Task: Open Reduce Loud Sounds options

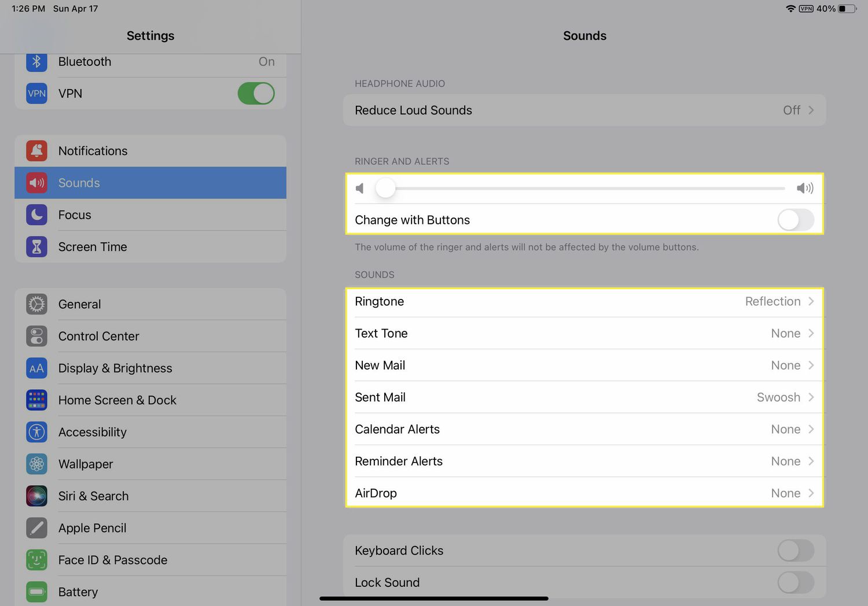Action: tap(584, 110)
